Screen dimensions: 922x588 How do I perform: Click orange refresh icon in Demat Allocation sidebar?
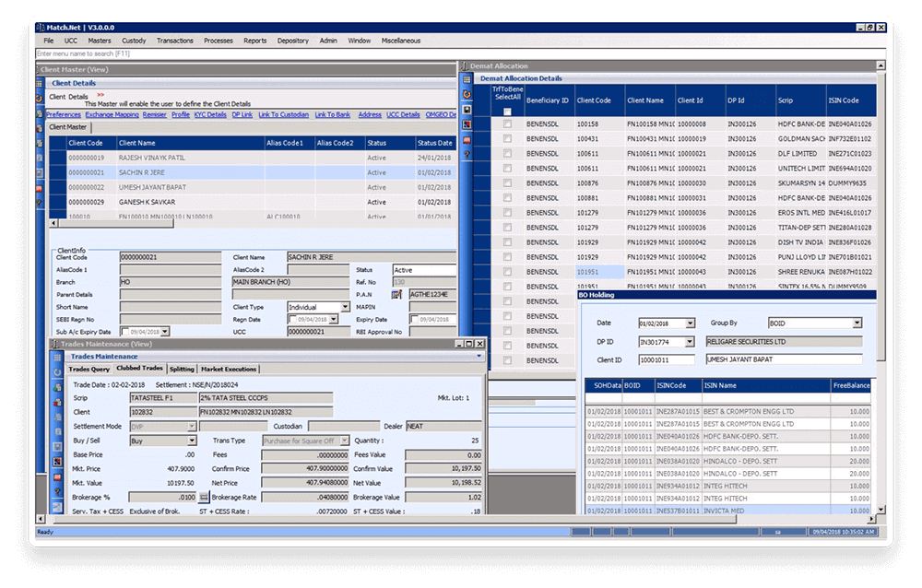467,94
